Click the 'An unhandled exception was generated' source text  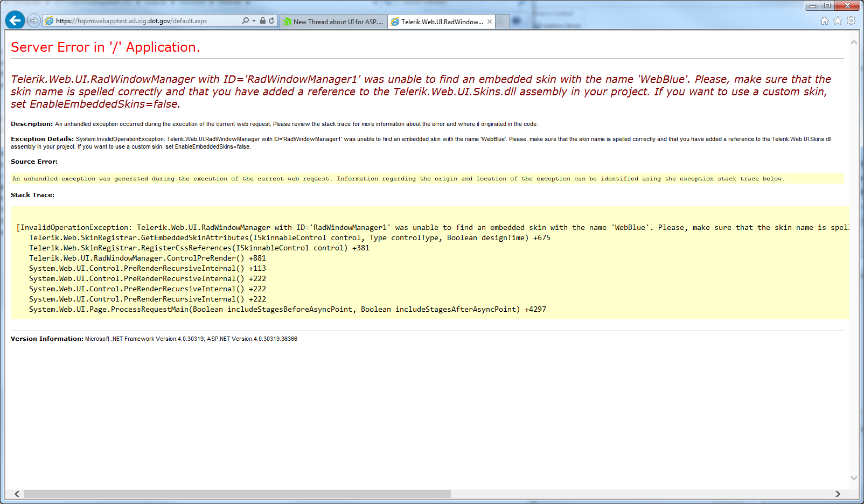point(399,179)
